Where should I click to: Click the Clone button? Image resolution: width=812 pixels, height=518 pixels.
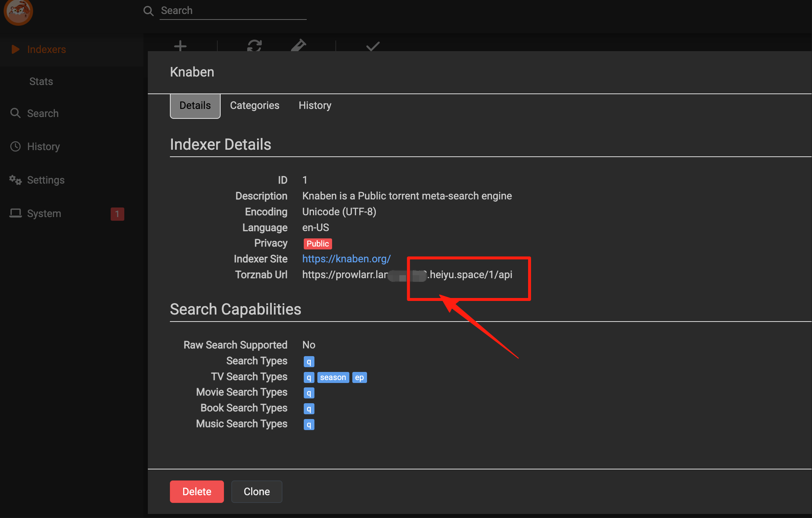257,492
